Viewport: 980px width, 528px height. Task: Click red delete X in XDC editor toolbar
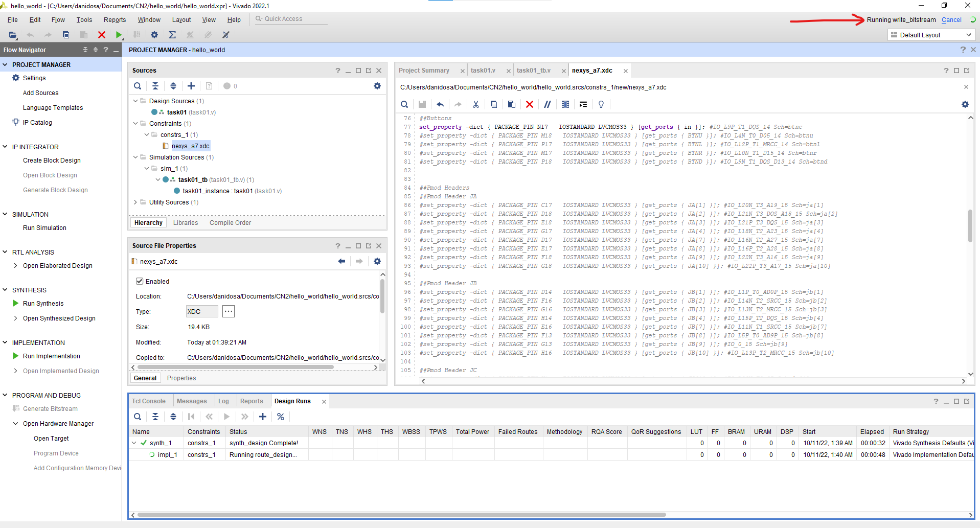pos(530,104)
